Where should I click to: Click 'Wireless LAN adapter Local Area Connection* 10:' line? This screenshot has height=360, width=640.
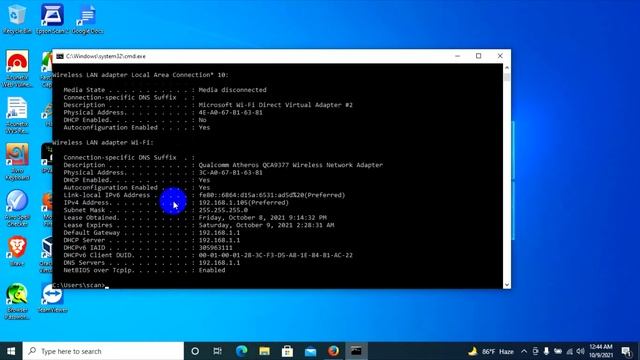click(140, 75)
